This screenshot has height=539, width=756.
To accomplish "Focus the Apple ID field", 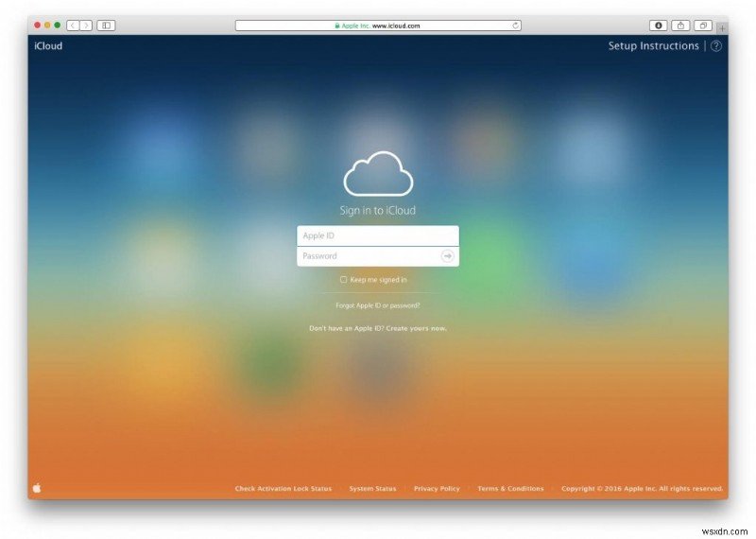I will tap(378, 235).
